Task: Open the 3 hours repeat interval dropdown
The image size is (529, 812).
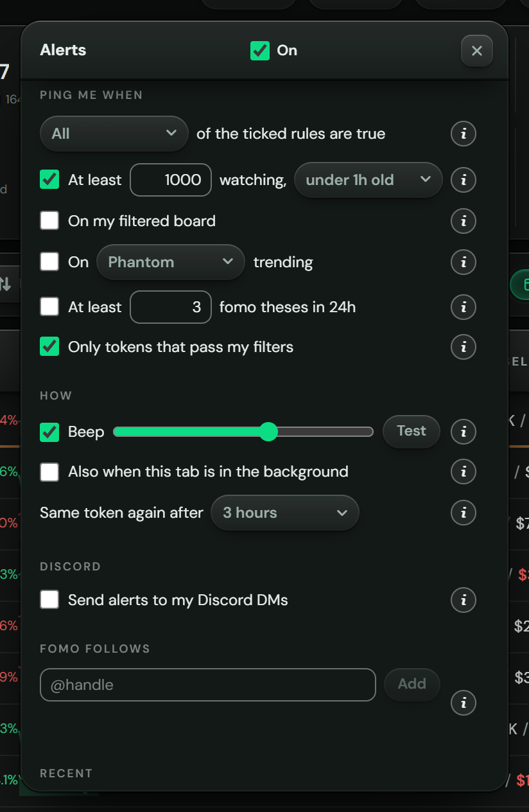Action: (x=285, y=513)
